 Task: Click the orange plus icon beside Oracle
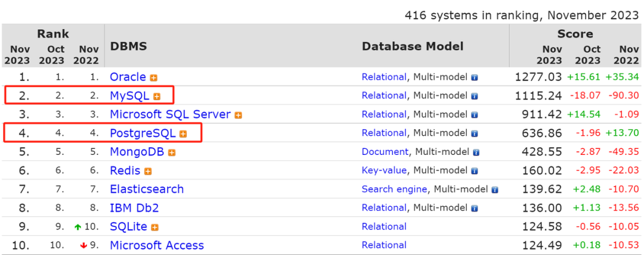point(154,77)
